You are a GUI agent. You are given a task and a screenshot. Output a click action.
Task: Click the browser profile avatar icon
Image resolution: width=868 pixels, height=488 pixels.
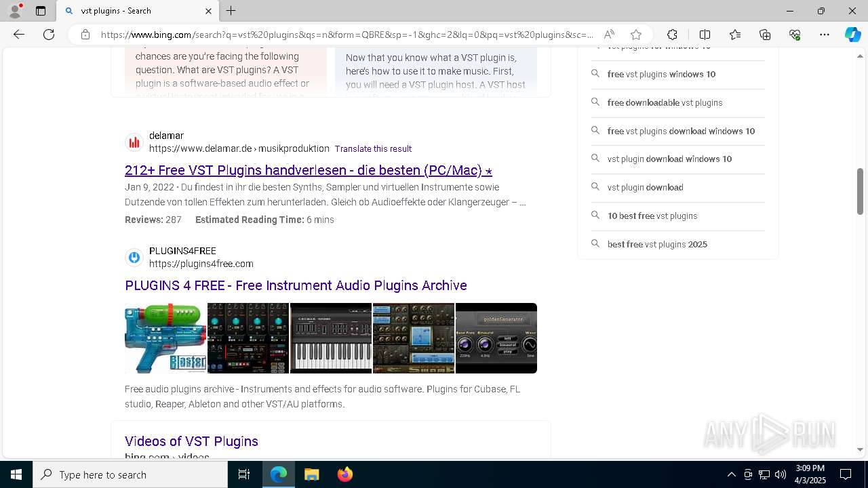[x=15, y=11]
